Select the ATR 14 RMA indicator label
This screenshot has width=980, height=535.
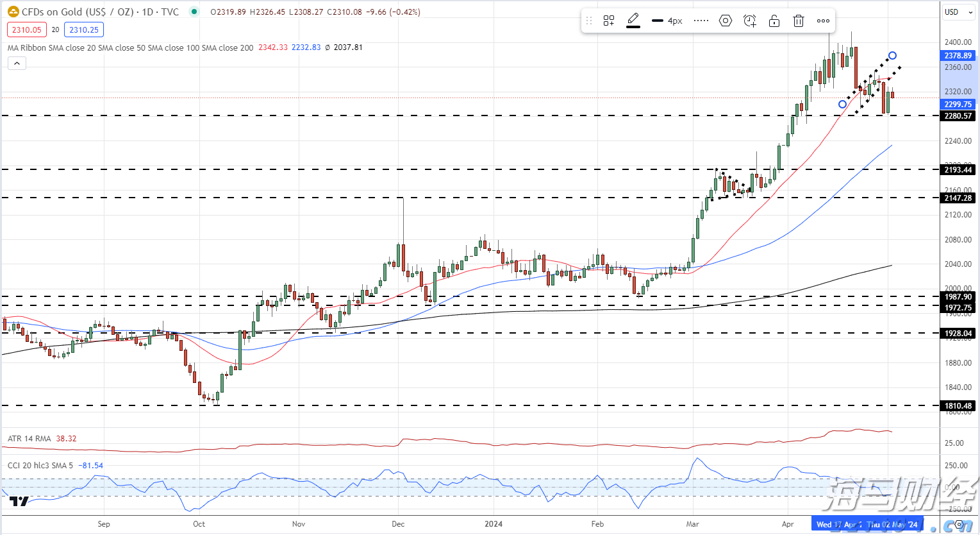pos(29,439)
